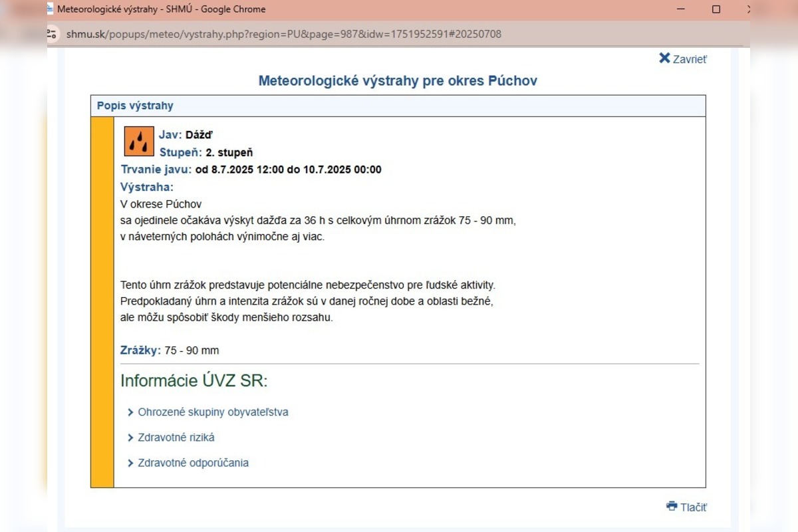Expand chevron before Zdravotné riziká
Viewport: 798px width, 532px height.
coord(130,438)
